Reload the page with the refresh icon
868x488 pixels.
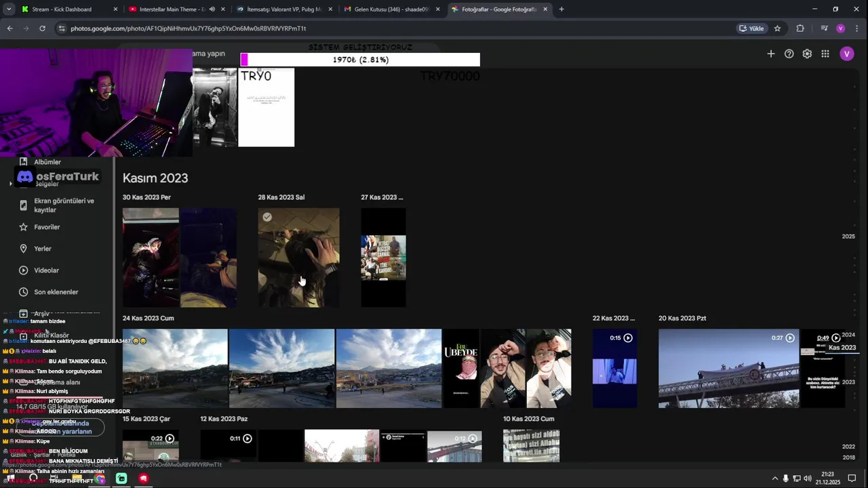click(x=42, y=28)
